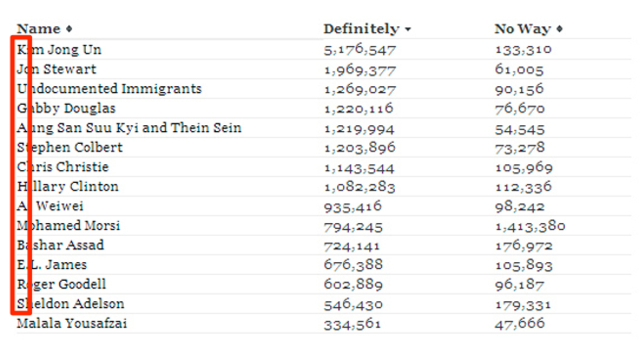Select Sheldon Adelson in the list
The image size is (640, 360).
[x=71, y=304]
